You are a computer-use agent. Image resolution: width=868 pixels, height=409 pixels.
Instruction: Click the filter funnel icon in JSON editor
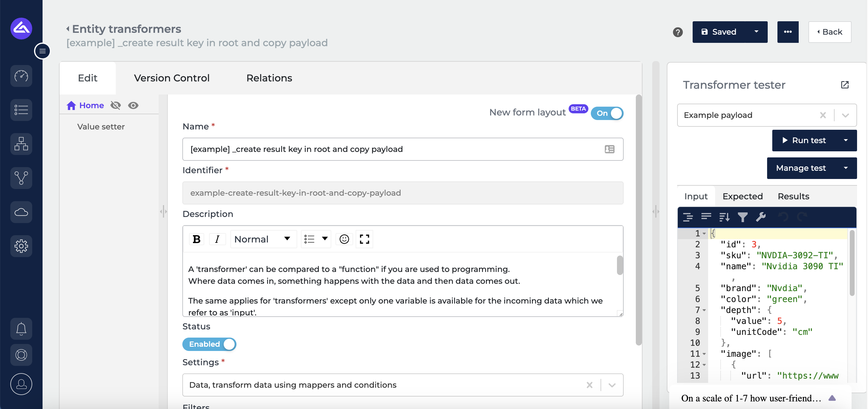coord(742,217)
